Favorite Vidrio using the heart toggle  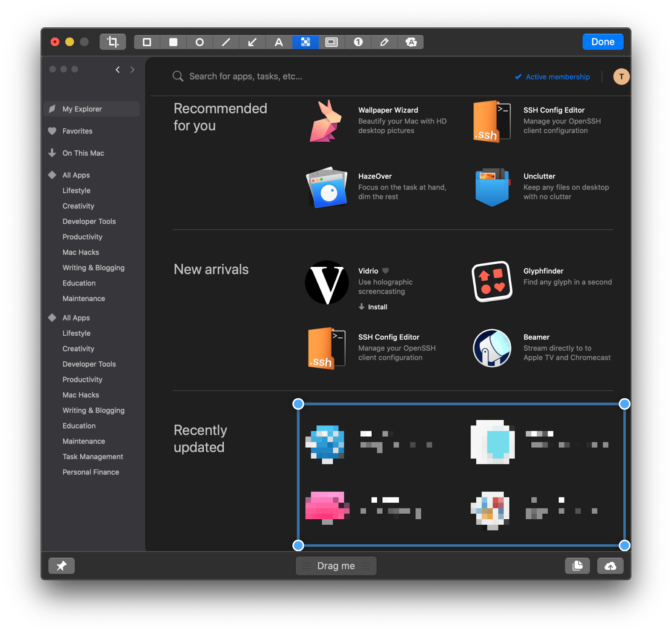(x=385, y=271)
